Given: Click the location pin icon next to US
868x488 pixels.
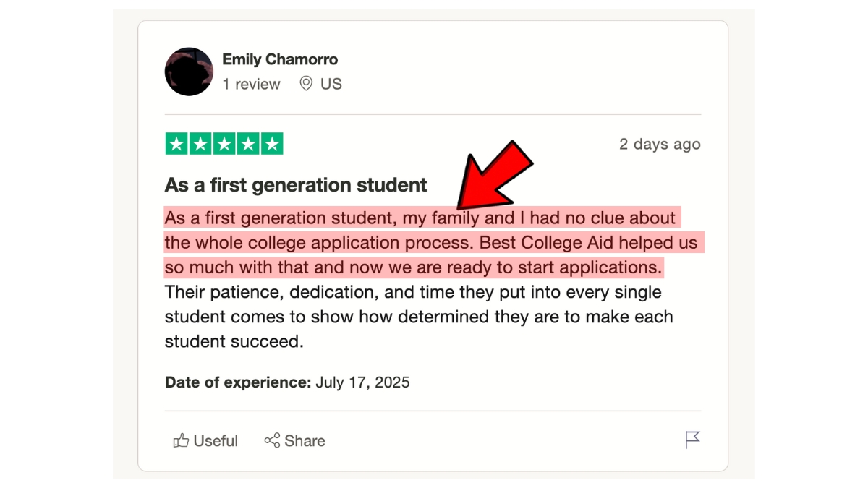Looking at the screenshot, I should pyautogui.click(x=306, y=84).
